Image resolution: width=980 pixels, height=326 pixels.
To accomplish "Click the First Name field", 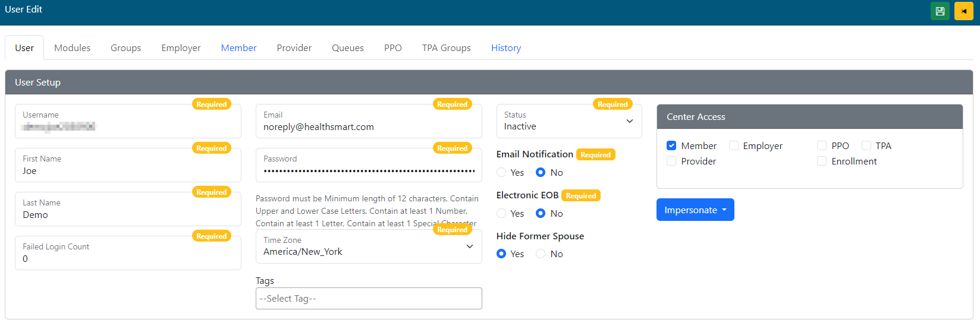I will click(128, 170).
